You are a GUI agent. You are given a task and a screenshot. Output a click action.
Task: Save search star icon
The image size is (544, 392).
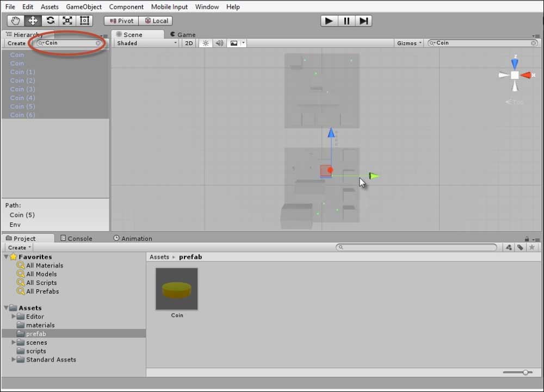click(x=531, y=247)
